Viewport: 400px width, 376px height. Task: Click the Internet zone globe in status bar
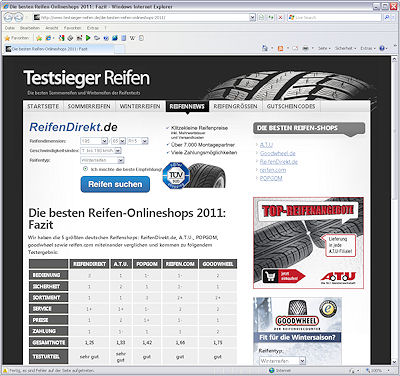click(x=272, y=370)
